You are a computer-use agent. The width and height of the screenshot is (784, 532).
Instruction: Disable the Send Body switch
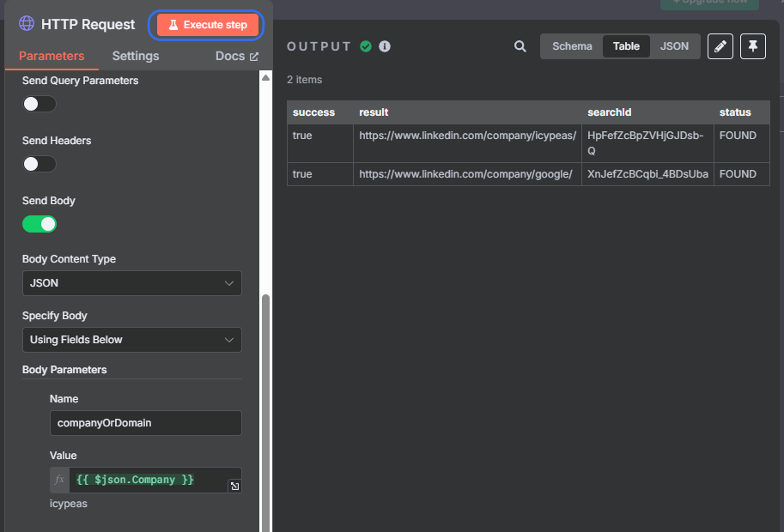[39, 224]
